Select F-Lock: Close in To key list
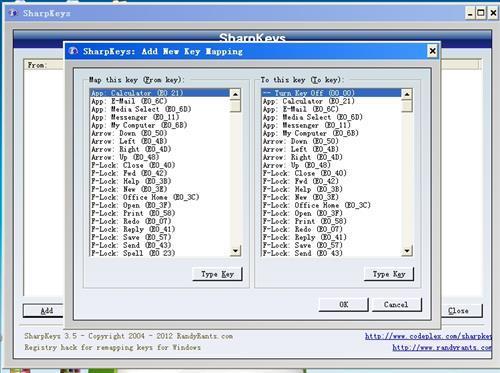500x373 pixels. (332, 173)
